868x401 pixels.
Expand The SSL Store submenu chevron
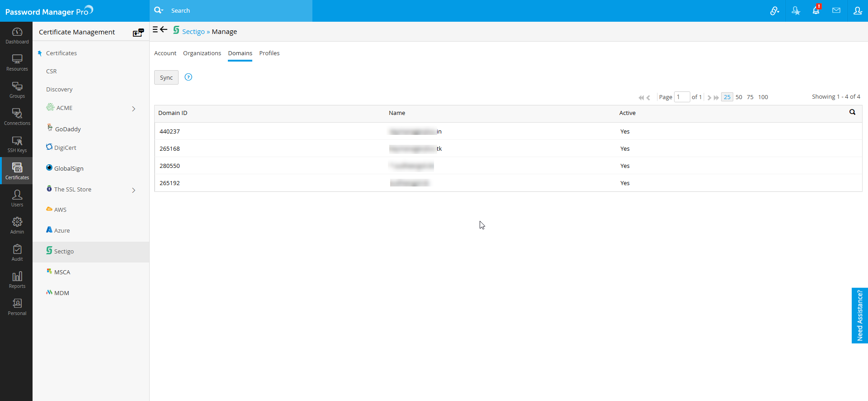click(x=134, y=190)
